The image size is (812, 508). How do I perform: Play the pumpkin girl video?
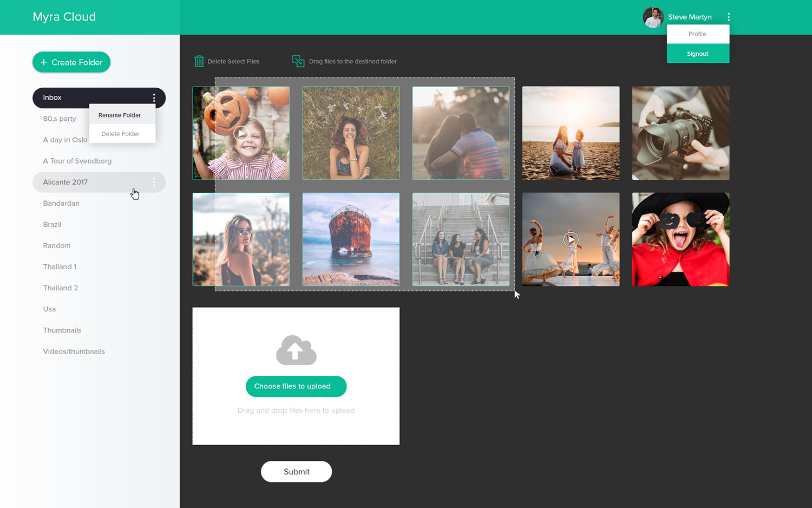pos(240,133)
